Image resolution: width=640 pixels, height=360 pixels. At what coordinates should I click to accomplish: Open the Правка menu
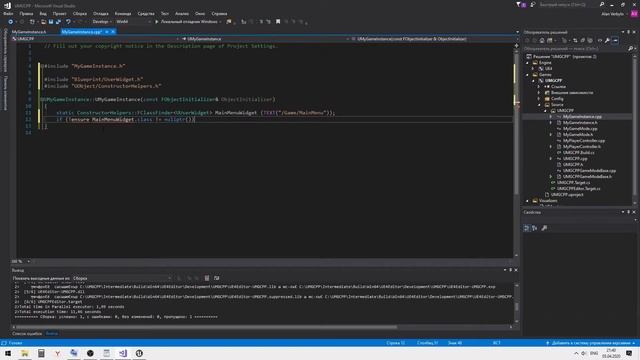click(x=26, y=13)
